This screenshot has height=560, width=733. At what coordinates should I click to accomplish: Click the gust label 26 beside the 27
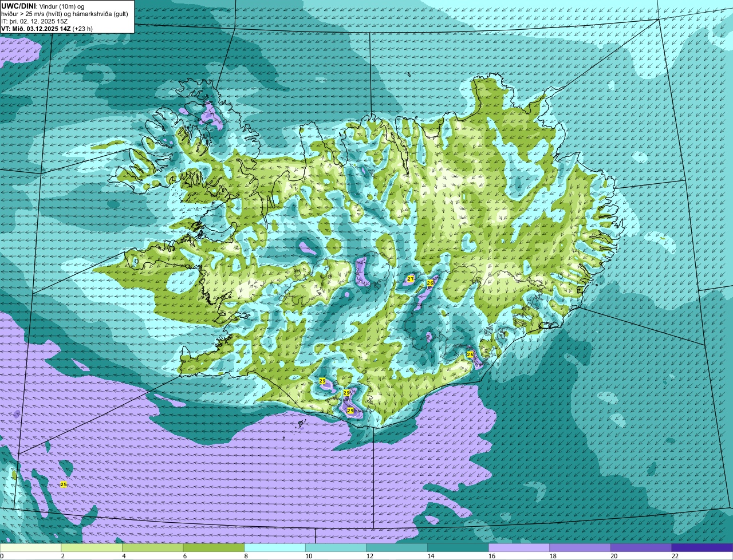pos(430,283)
